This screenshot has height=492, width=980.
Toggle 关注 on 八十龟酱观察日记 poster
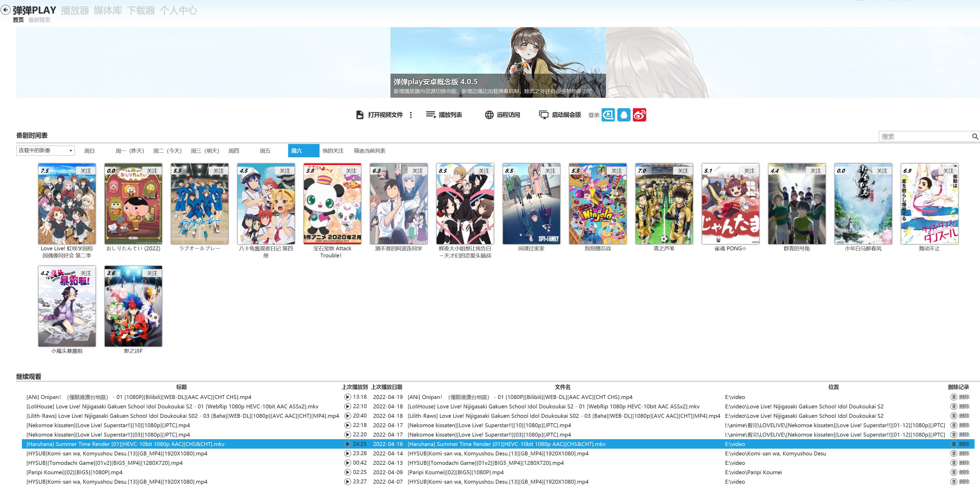pos(285,170)
